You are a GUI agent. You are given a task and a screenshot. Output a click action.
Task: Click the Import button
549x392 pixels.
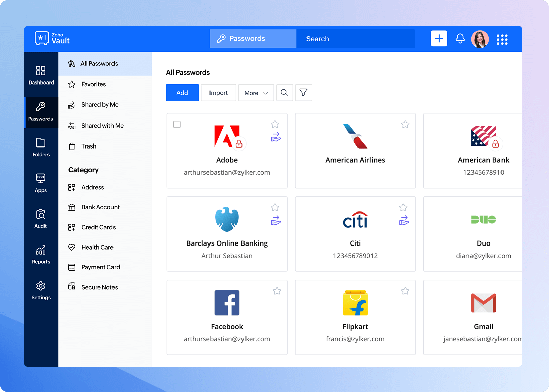tap(218, 93)
